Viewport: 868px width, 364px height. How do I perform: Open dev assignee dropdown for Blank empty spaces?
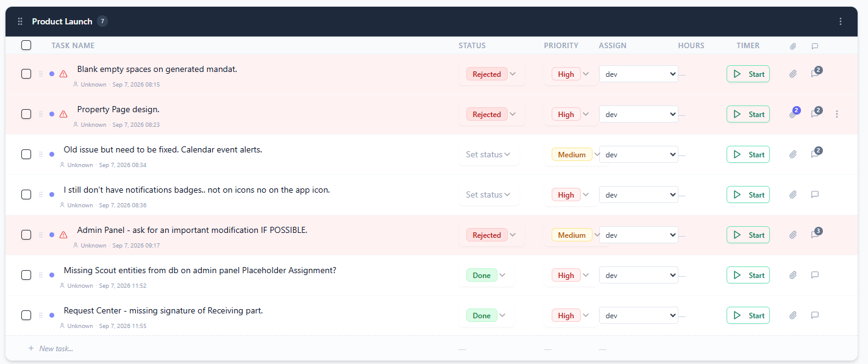[x=639, y=74]
